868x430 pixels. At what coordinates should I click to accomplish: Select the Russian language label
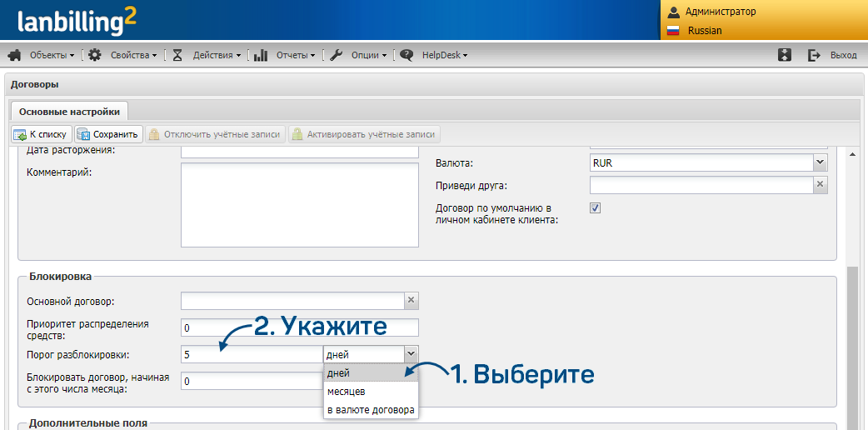pyautogui.click(x=705, y=31)
